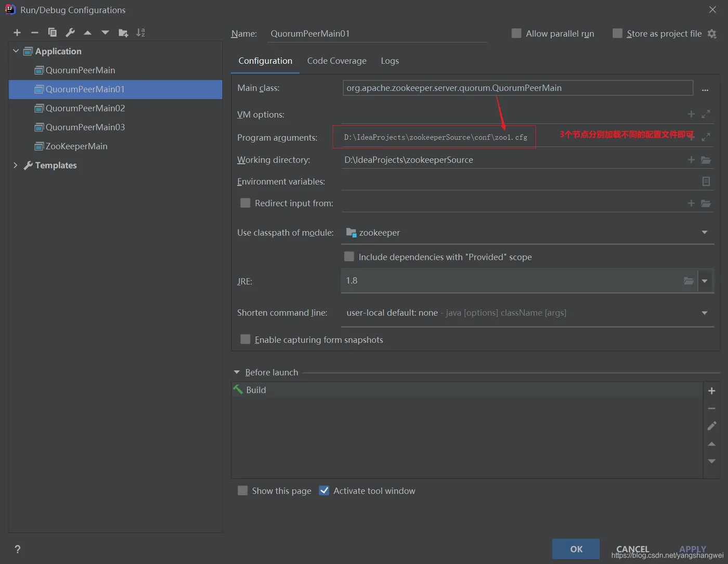Screen dimensions: 728x564
Task: Edit Environment variables list icon
Action: tap(706, 182)
